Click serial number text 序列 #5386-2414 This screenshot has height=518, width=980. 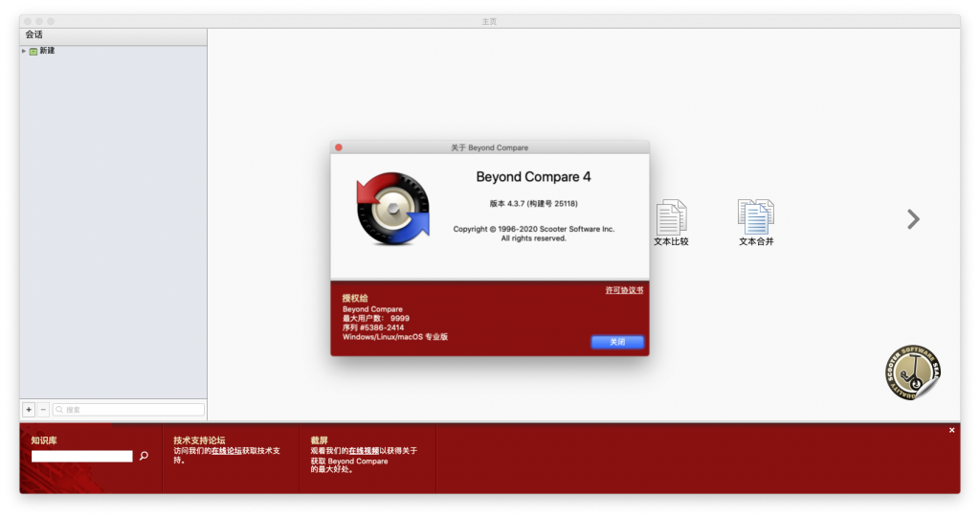pyautogui.click(x=373, y=327)
